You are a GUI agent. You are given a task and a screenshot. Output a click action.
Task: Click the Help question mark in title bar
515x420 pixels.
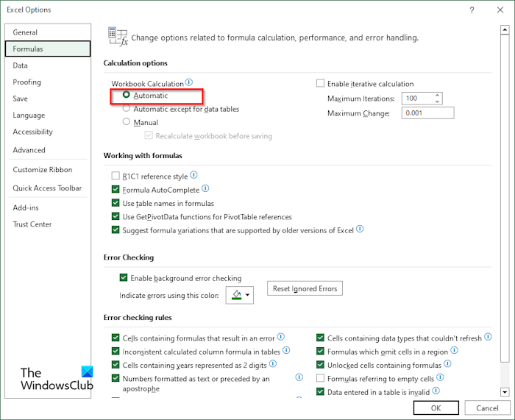469,11
